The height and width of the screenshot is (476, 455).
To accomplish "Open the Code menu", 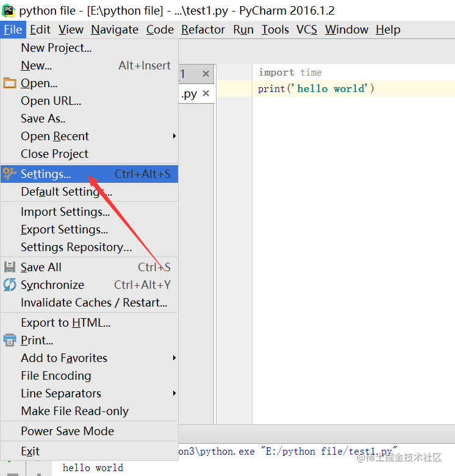I will coord(160,29).
